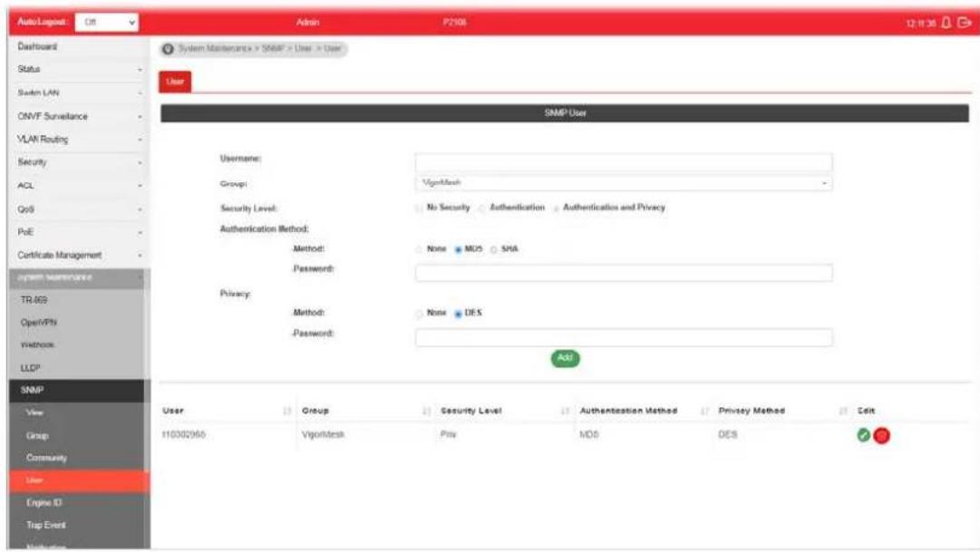Select DES privacy method
The height and width of the screenshot is (552, 980).
point(458,314)
